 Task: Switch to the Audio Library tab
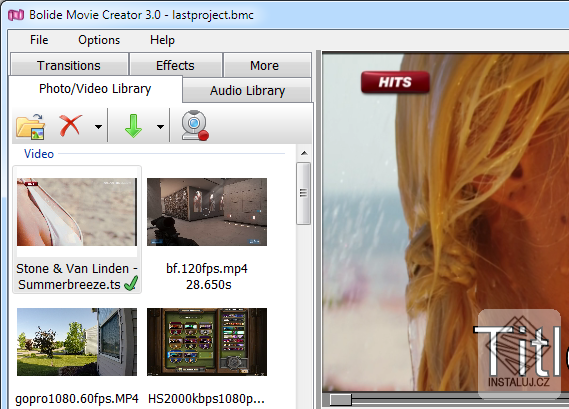click(x=247, y=90)
